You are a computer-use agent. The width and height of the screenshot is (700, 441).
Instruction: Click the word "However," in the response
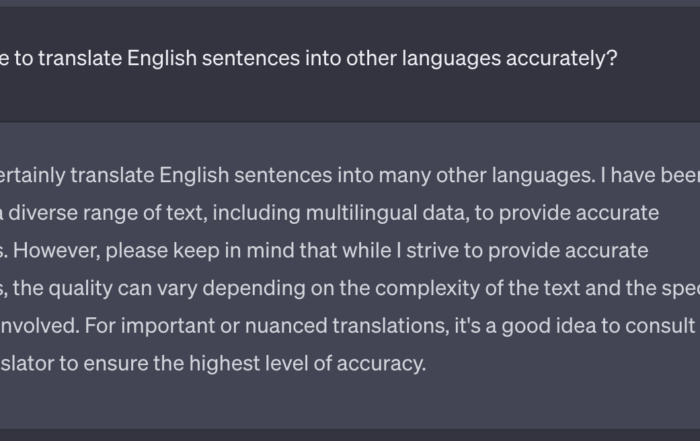tap(57, 250)
